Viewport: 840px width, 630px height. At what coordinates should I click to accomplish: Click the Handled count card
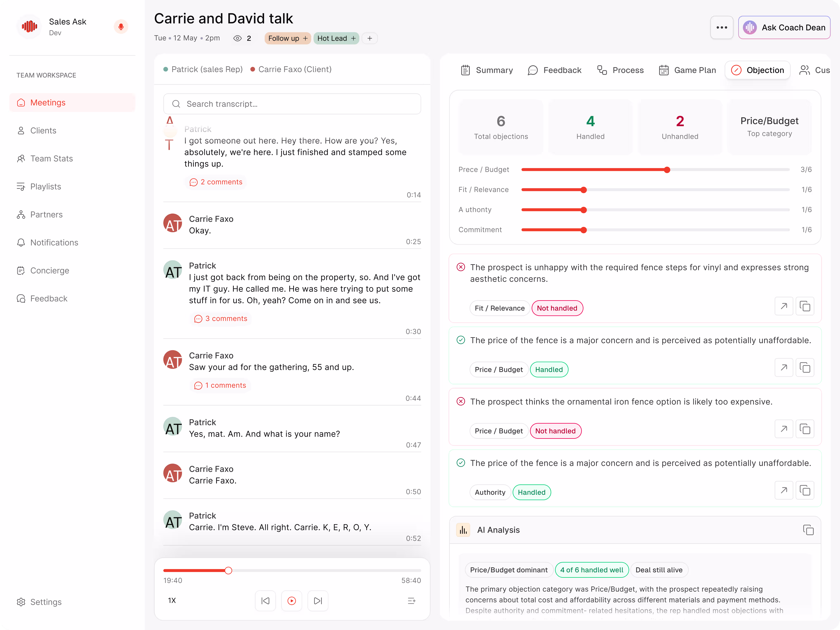(590, 127)
